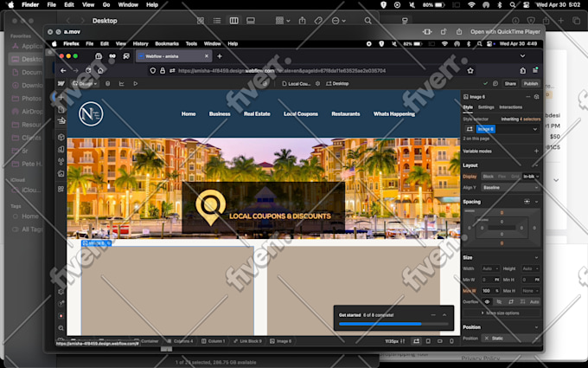Select Flex display option
Viewport: 588px width, 368px height.
[502, 177]
